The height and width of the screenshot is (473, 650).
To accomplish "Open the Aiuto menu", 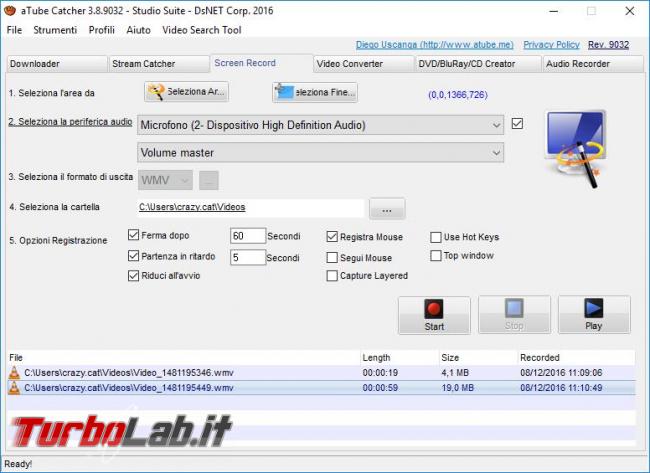I will point(138,30).
